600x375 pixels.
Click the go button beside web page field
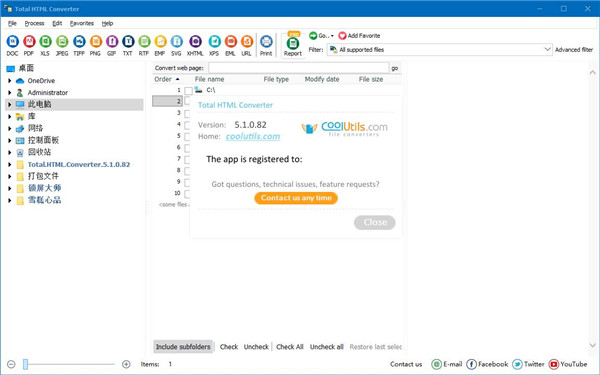(x=395, y=68)
